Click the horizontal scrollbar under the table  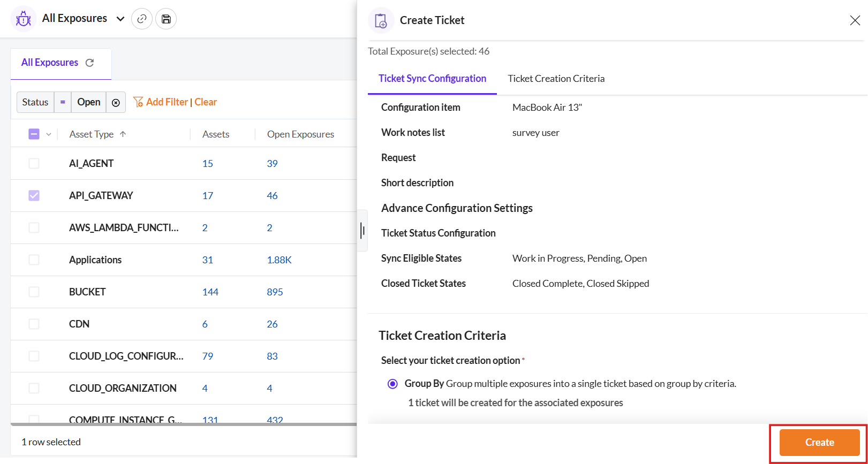point(184,424)
